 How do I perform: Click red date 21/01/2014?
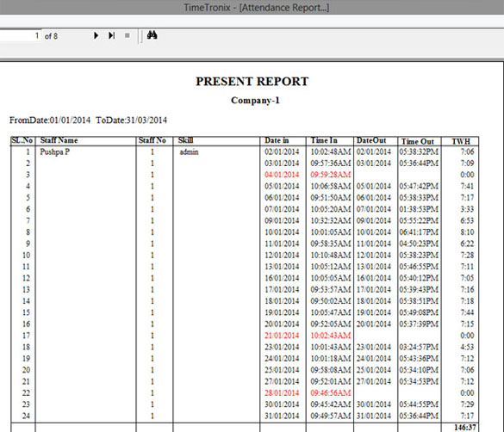[282, 336]
